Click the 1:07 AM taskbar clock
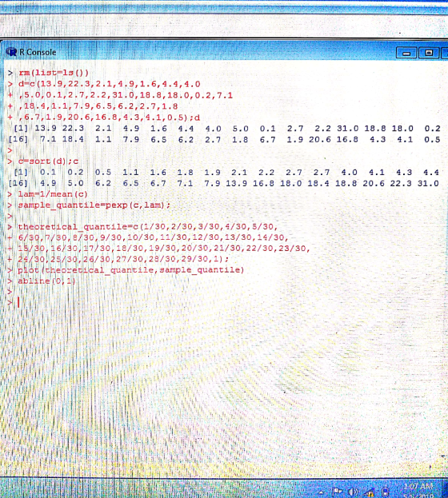Screen dimensions: 448x498 pyautogui.click(x=418, y=486)
